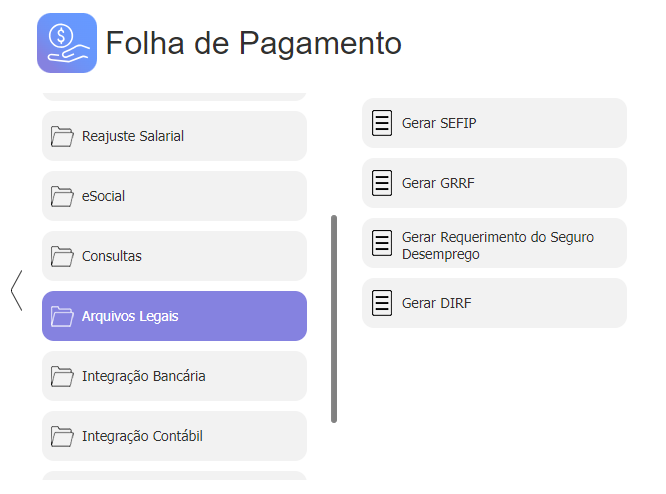Click the document icon beside Gerar DIRF
The height and width of the screenshot is (494, 666).
382,303
